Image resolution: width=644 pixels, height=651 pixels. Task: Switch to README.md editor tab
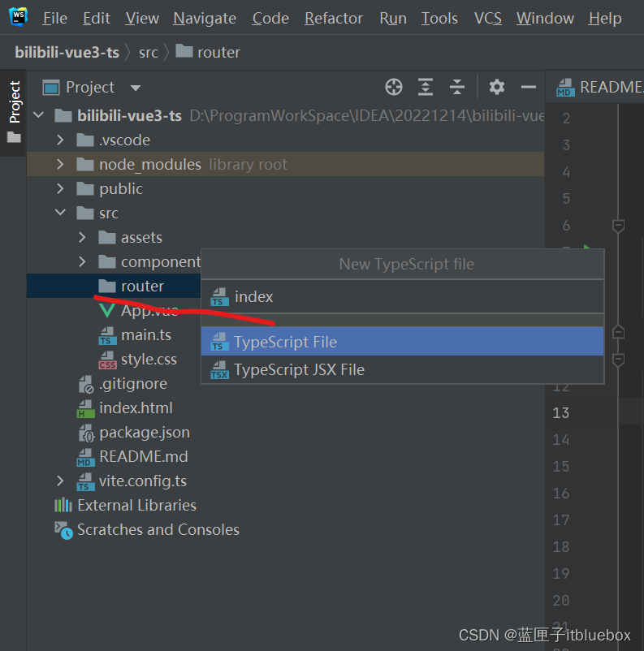[x=599, y=87]
